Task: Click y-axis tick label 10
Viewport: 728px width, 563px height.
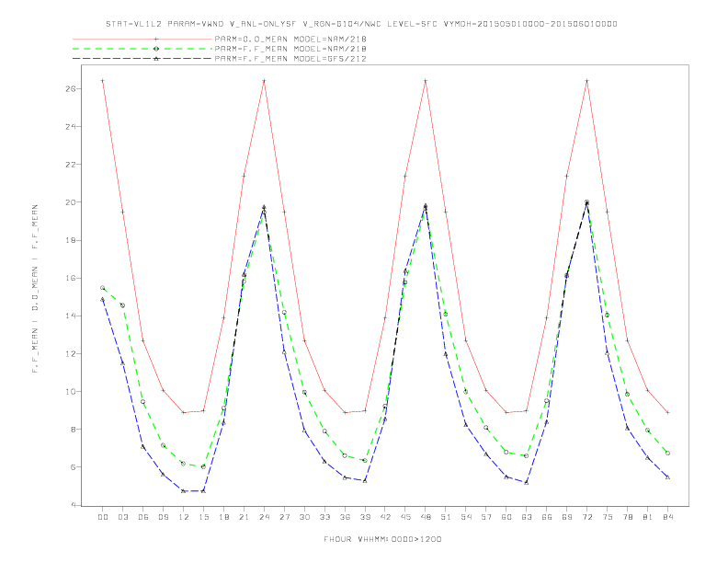Action: [x=71, y=392]
